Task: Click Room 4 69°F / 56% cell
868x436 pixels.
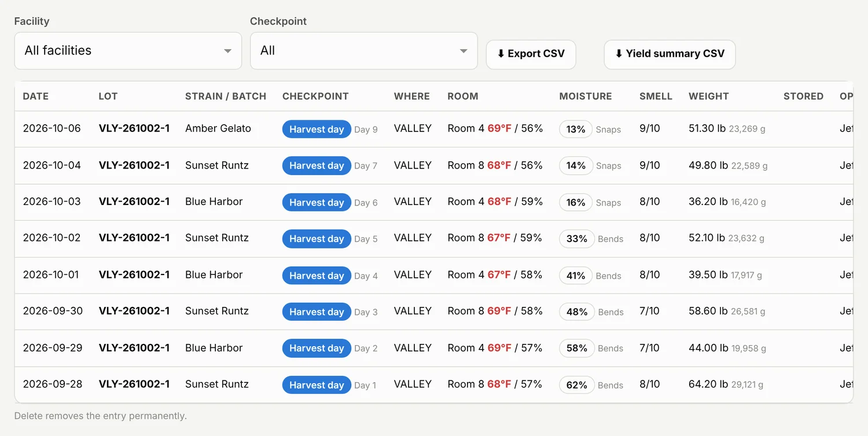Action: tap(495, 129)
